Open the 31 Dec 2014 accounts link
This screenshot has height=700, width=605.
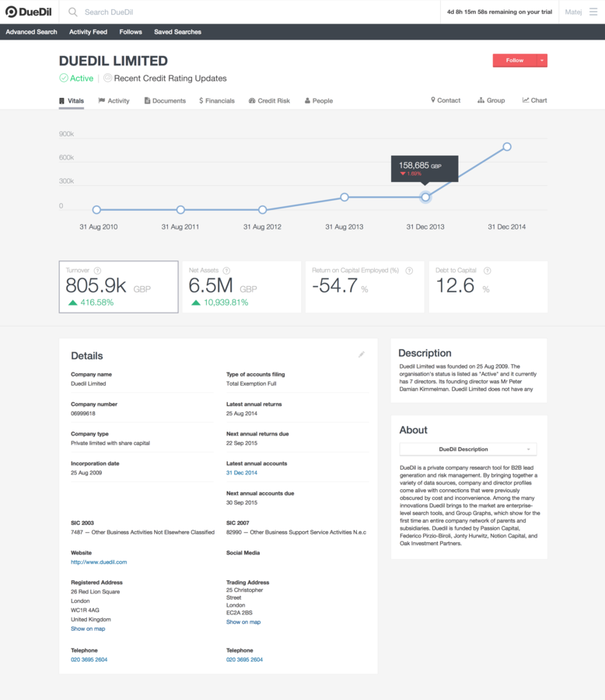[242, 473]
